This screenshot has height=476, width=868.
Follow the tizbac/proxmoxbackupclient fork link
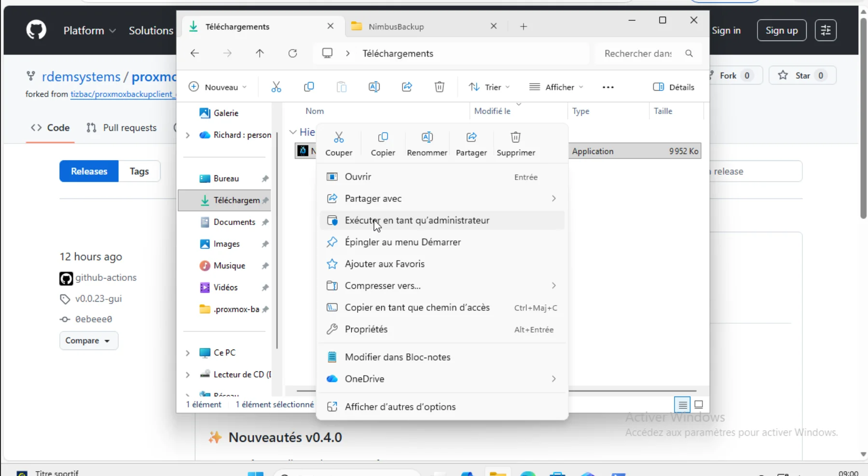click(x=123, y=94)
